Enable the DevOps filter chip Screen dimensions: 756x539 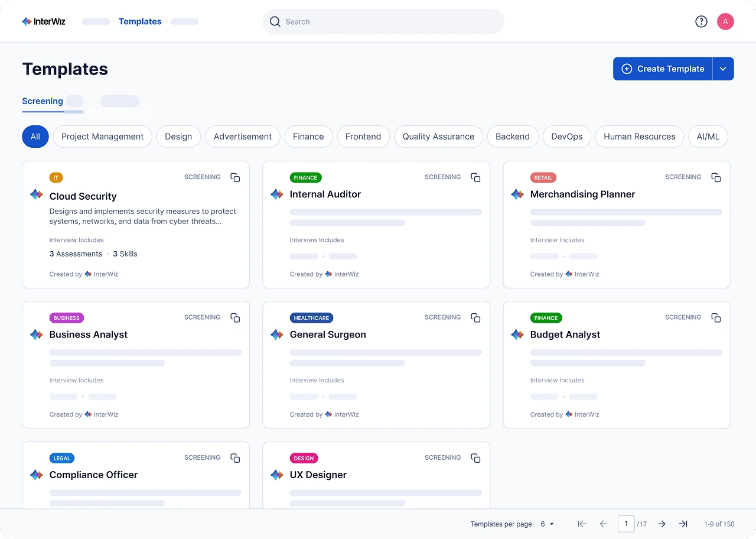pyautogui.click(x=566, y=137)
